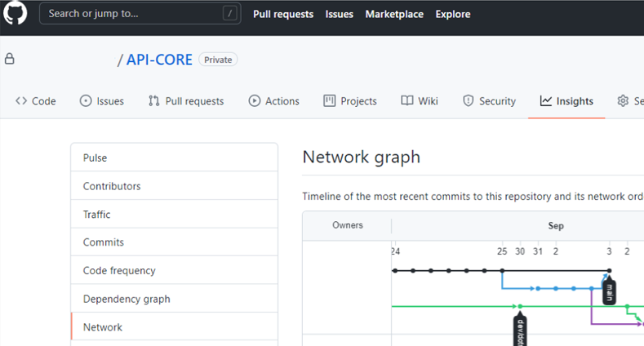Image resolution: width=644 pixels, height=346 pixels.
Task: Click the main branch label on graph
Action: point(608,291)
